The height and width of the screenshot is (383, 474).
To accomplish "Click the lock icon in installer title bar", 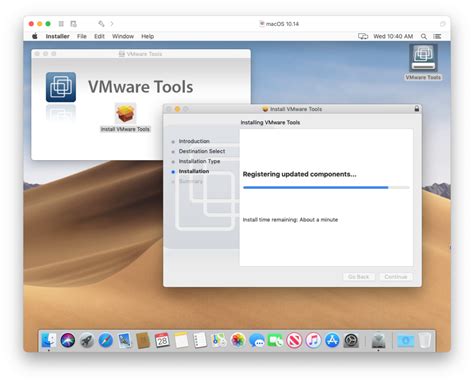I will click(x=416, y=109).
